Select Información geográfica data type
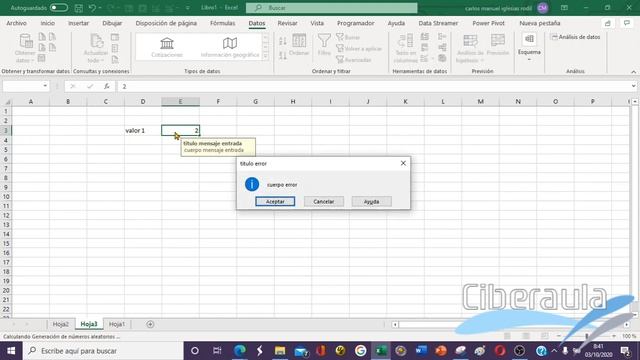The height and width of the screenshot is (360, 640). [x=230, y=47]
